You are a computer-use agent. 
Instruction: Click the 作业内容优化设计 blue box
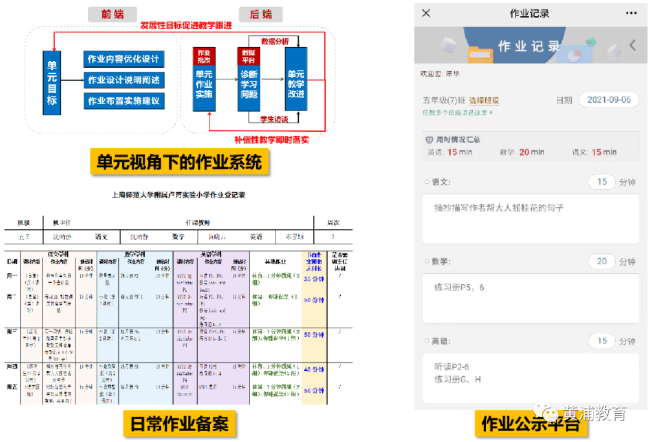124,59
